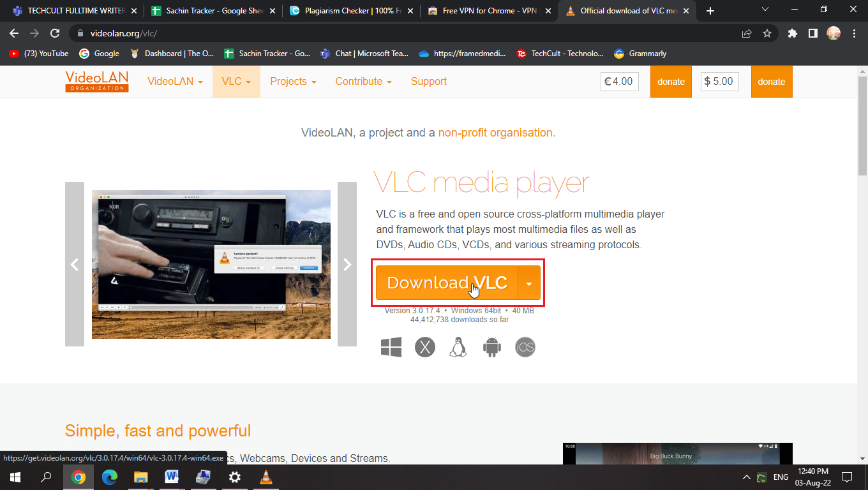The width and height of the screenshot is (868, 490).
Task: Click the dollar 5.00 donation field
Action: pos(720,81)
